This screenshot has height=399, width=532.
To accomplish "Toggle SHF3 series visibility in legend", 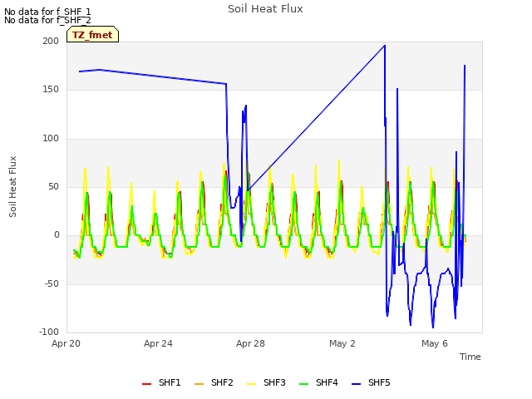I will 266,382.
